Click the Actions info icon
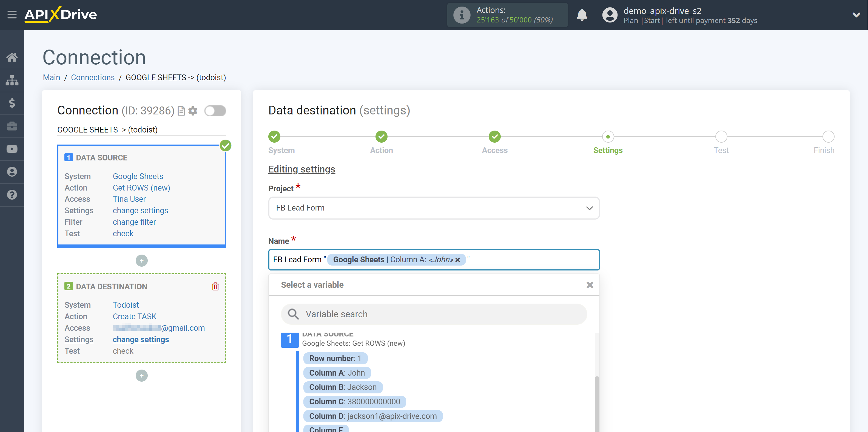Screen dimensions: 868x432 pos(462,15)
